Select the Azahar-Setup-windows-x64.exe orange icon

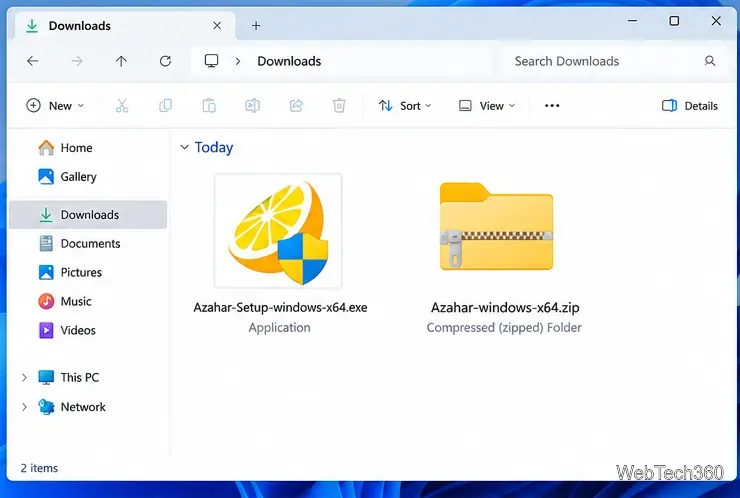coord(278,231)
